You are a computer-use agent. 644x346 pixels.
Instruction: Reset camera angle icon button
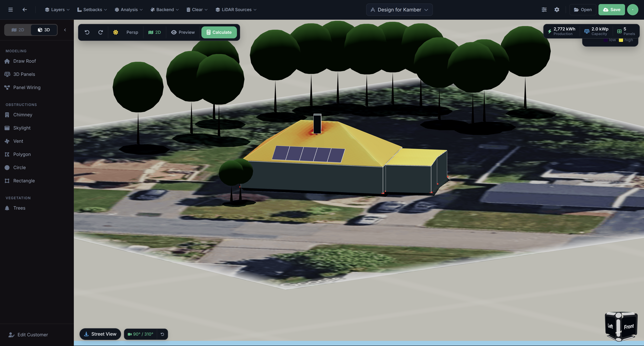[162, 334]
